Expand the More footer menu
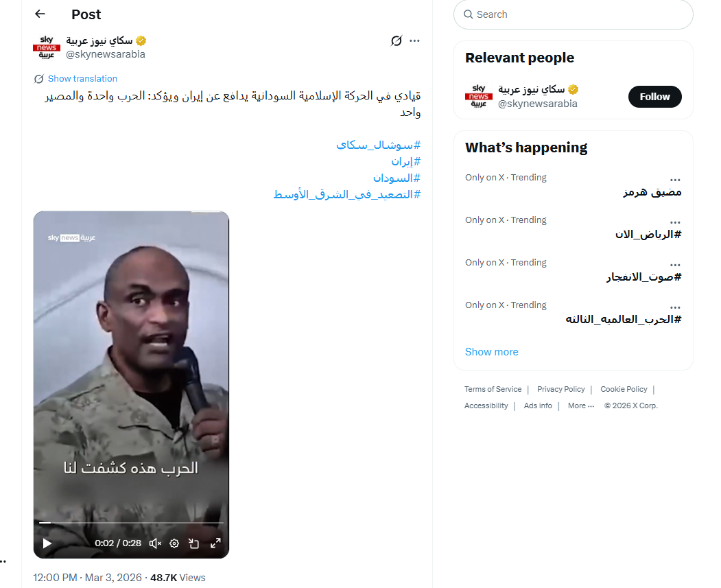This screenshot has width=721, height=588. click(x=581, y=405)
